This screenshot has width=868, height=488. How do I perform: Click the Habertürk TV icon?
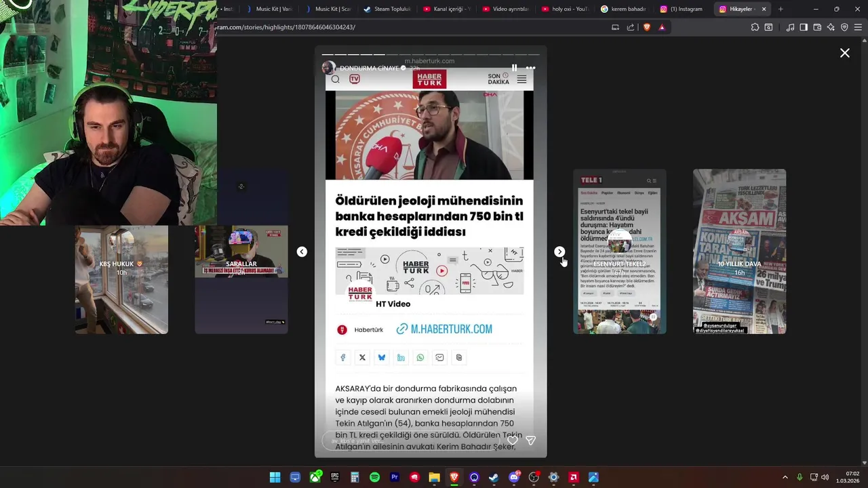[355, 79]
